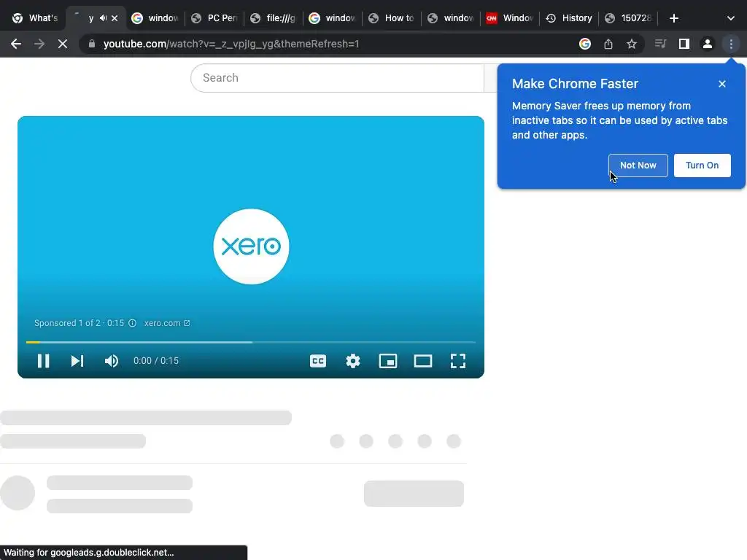Switch to the CNN Window tab
747x560 pixels.
point(510,18)
